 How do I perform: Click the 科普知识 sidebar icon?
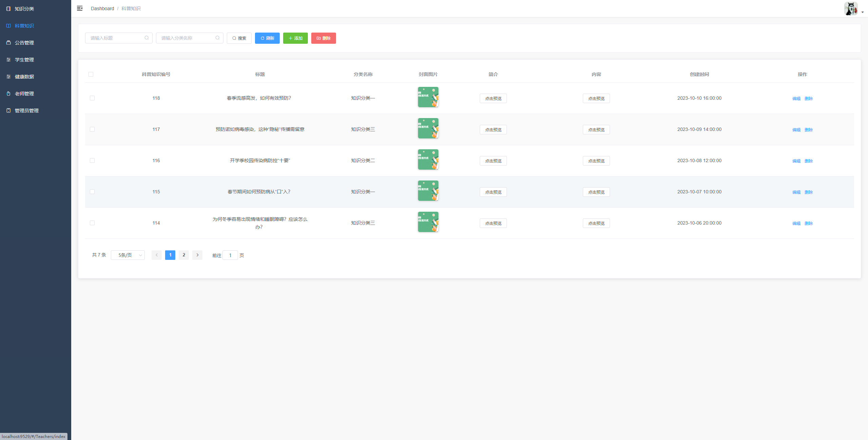tap(8, 26)
